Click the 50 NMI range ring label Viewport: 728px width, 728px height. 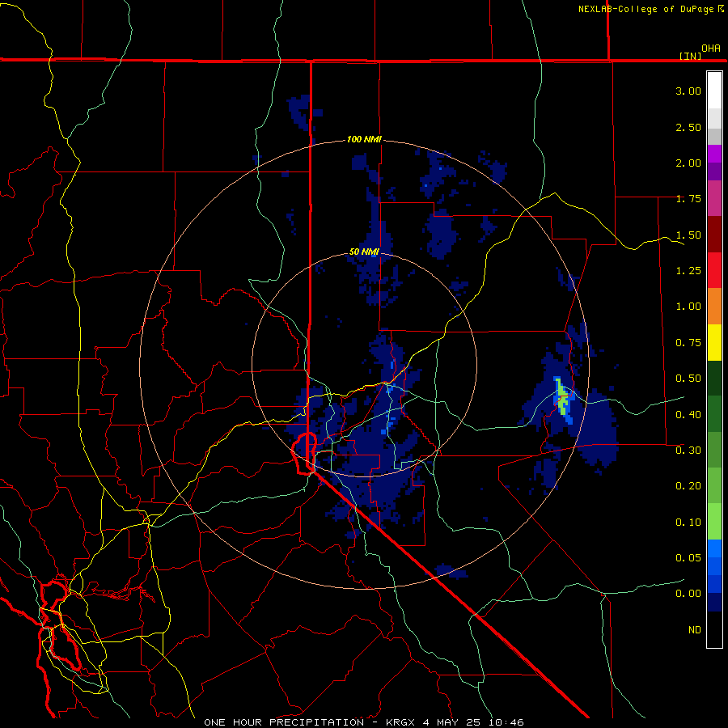(365, 252)
